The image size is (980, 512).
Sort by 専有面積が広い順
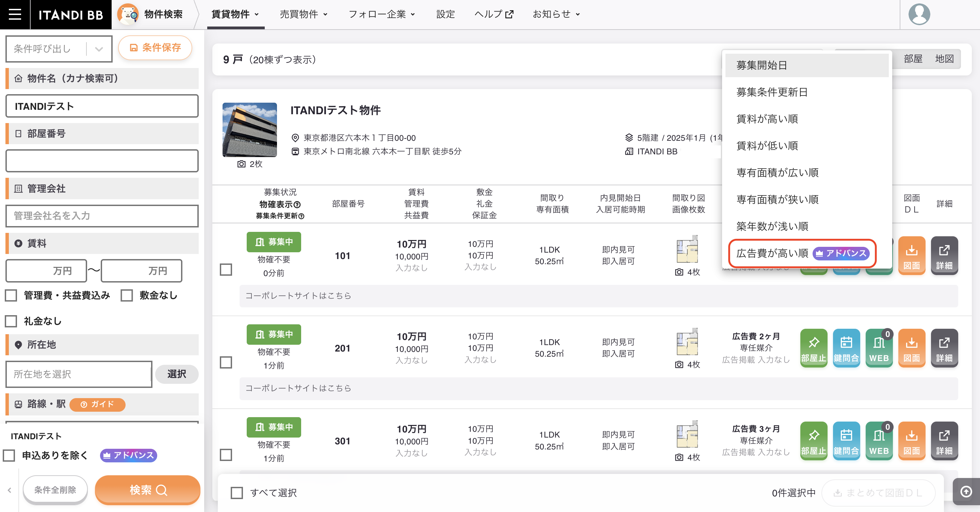point(806,173)
